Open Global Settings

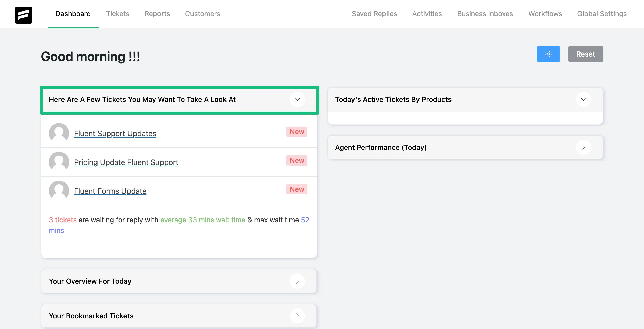pyautogui.click(x=602, y=14)
